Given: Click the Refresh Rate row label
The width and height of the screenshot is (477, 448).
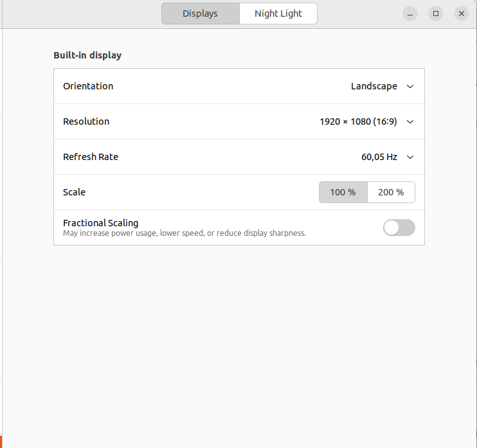Looking at the screenshot, I should pos(91,157).
